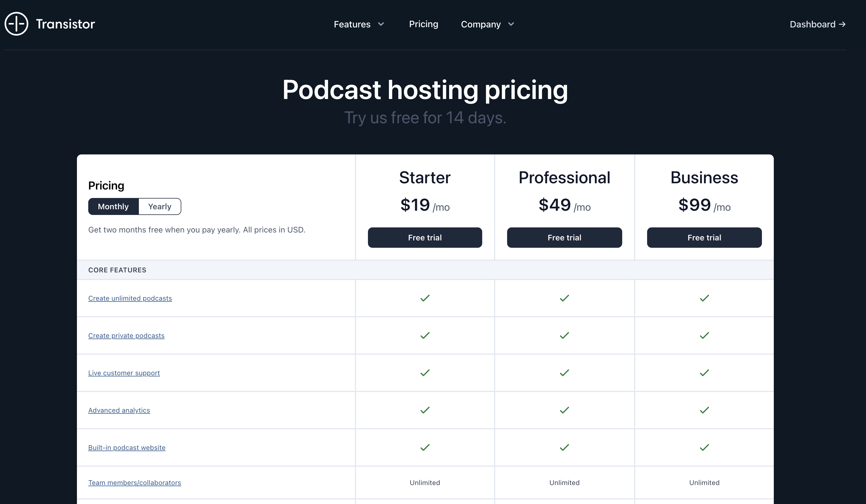866x504 pixels.
Task: Open Create unlimited podcasts link
Action: tap(130, 298)
